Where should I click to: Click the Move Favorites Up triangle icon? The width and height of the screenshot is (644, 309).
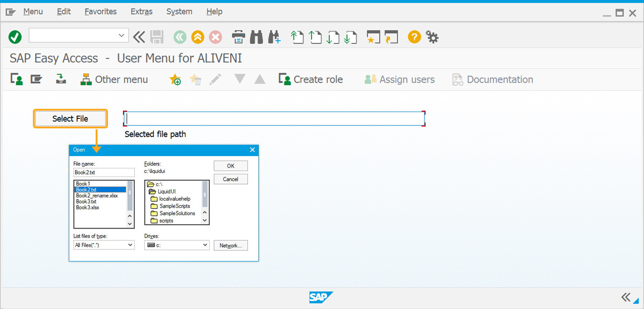click(x=260, y=79)
